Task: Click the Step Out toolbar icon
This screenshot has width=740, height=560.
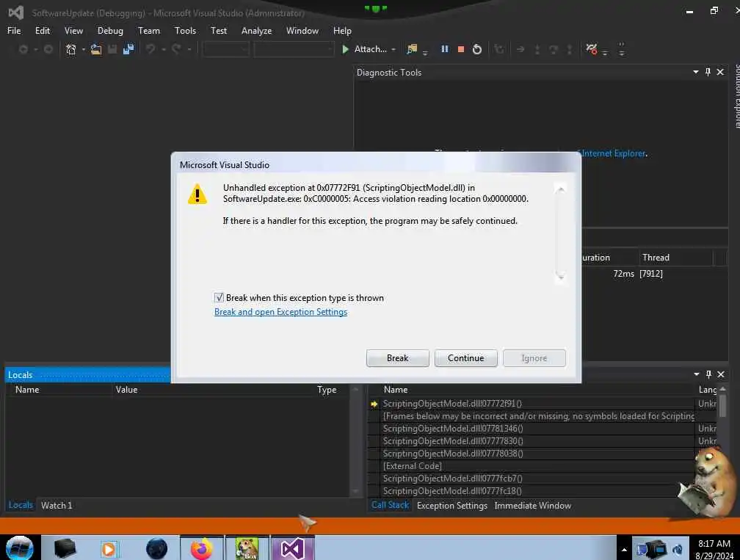Action: (x=570, y=49)
